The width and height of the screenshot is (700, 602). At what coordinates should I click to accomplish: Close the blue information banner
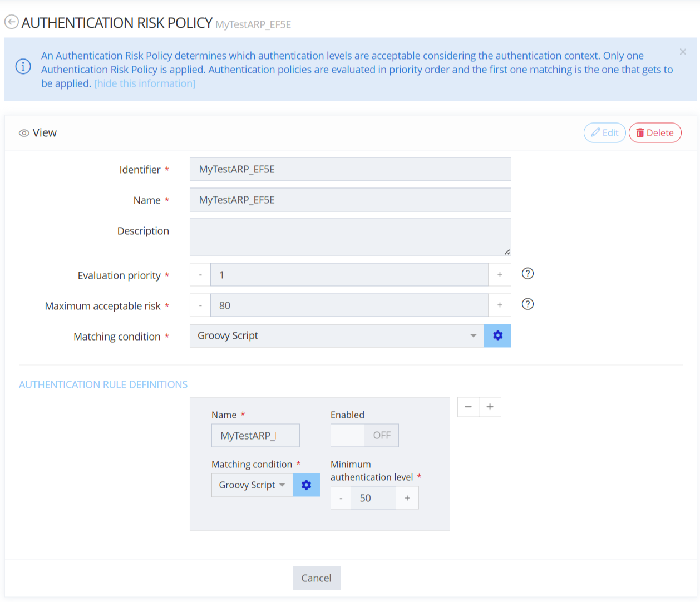tap(683, 52)
